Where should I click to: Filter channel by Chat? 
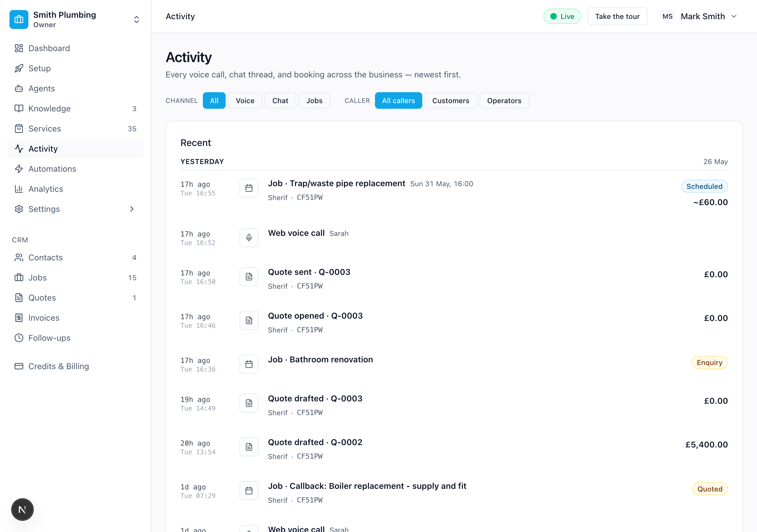pyautogui.click(x=280, y=100)
